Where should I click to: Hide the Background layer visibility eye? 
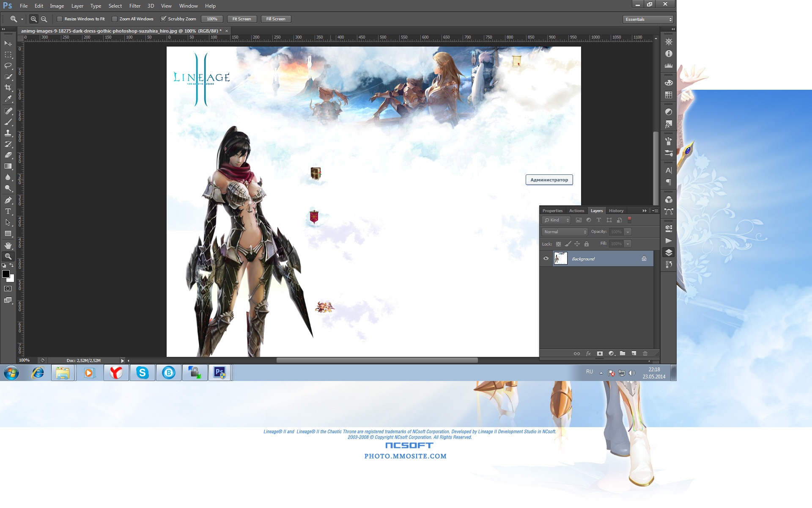click(x=546, y=258)
